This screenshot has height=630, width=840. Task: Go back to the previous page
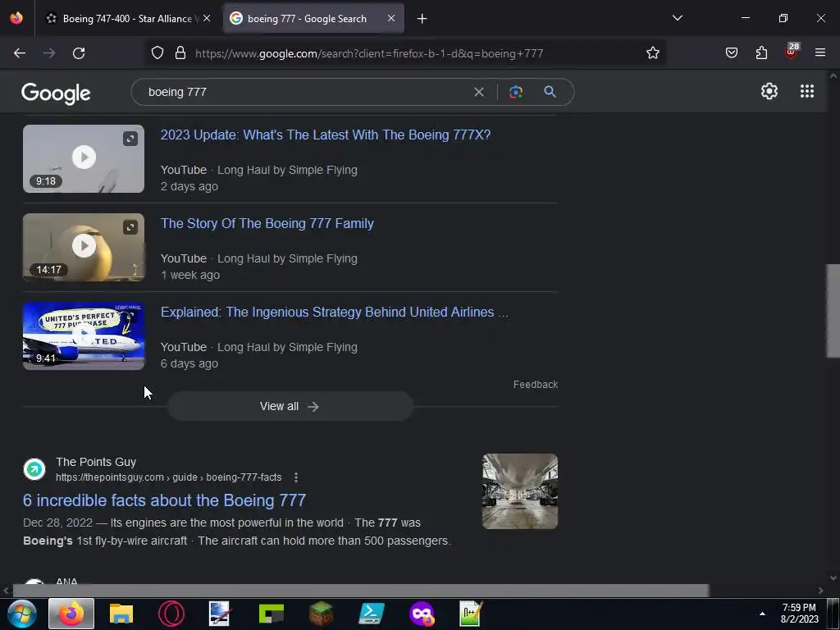(x=20, y=53)
